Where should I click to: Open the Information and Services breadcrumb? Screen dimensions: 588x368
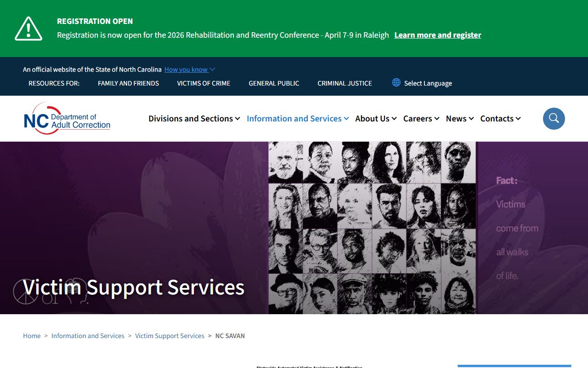point(88,336)
